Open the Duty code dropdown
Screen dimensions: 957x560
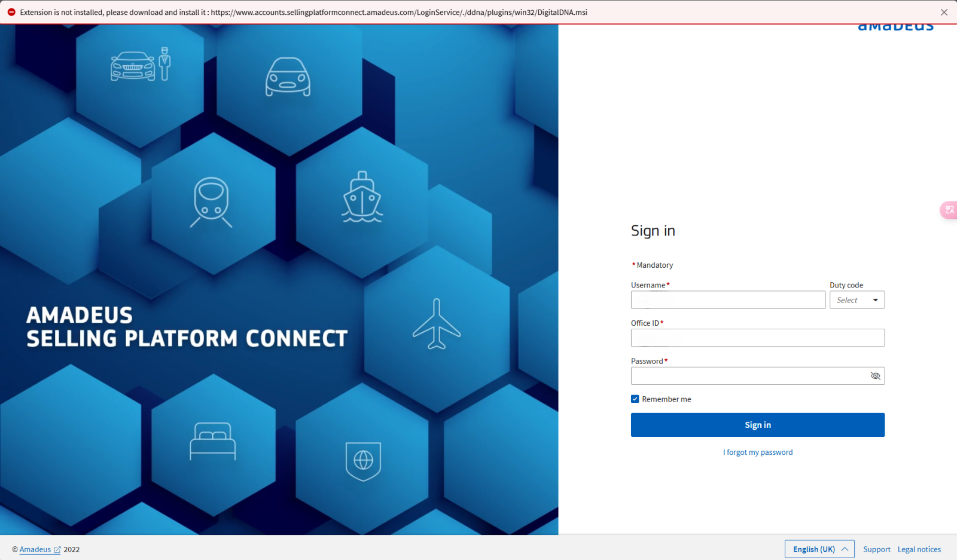pos(857,300)
